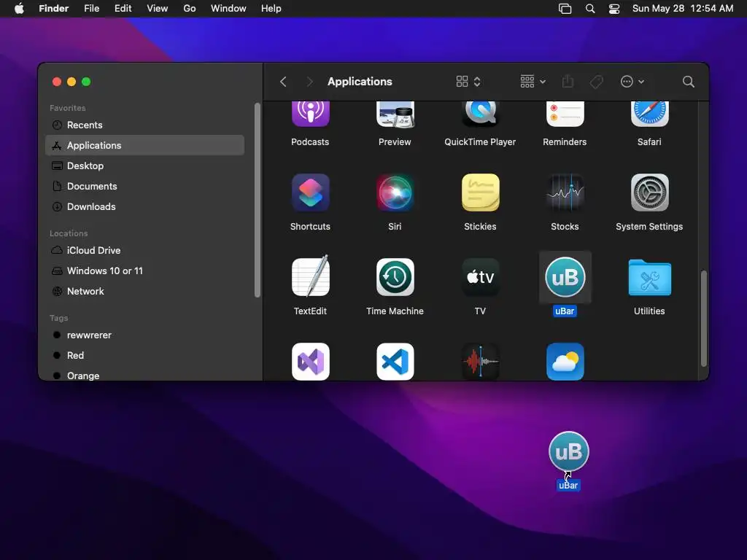Click the Share toolbar icon

click(568, 82)
